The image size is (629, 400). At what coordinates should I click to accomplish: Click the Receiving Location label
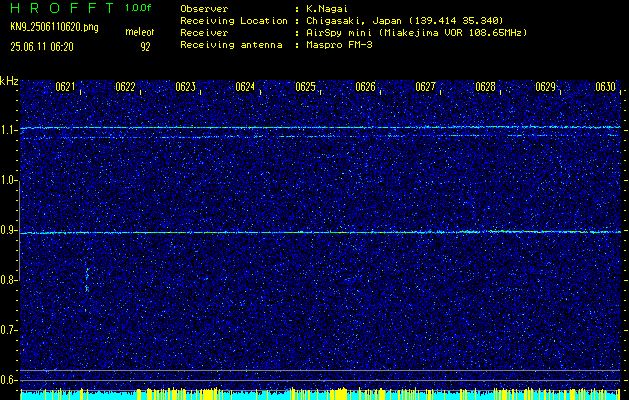tap(234, 21)
